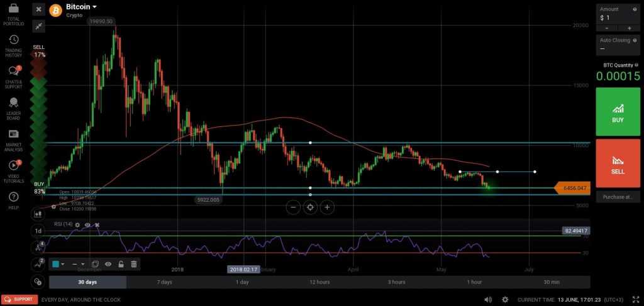Click the Amount info icon
The height and width of the screenshot is (306, 644).
635,9
